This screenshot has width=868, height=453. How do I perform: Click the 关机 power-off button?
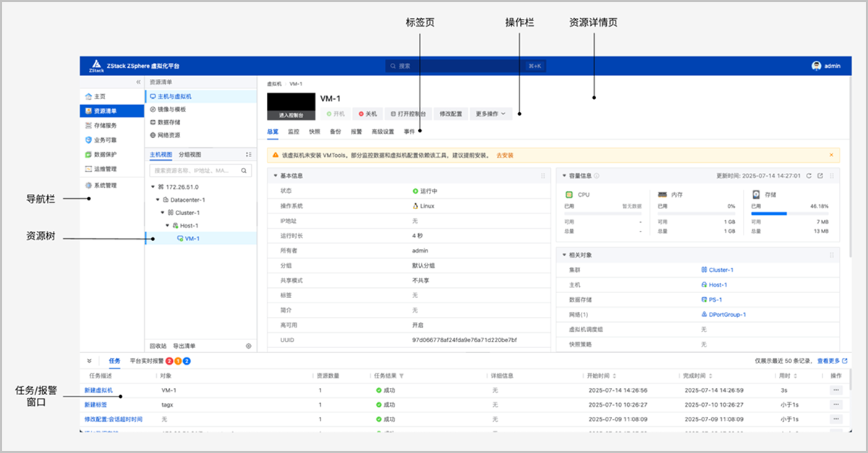(367, 114)
